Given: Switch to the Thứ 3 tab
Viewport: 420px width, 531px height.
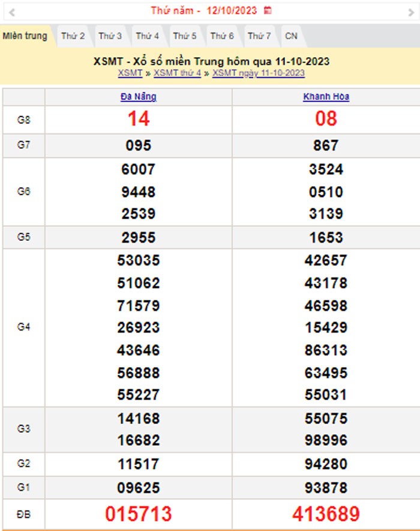Looking at the screenshot, I should coord(110,36).
